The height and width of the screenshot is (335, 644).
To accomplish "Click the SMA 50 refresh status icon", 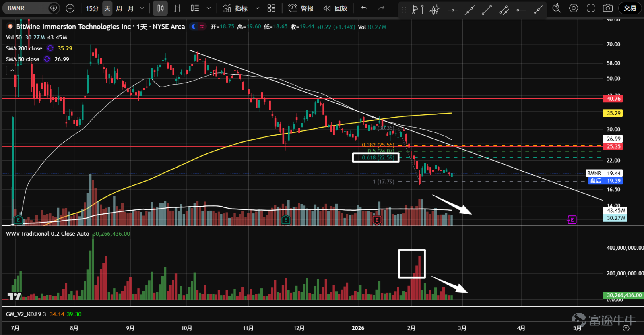I will click(x=47, y=59).
